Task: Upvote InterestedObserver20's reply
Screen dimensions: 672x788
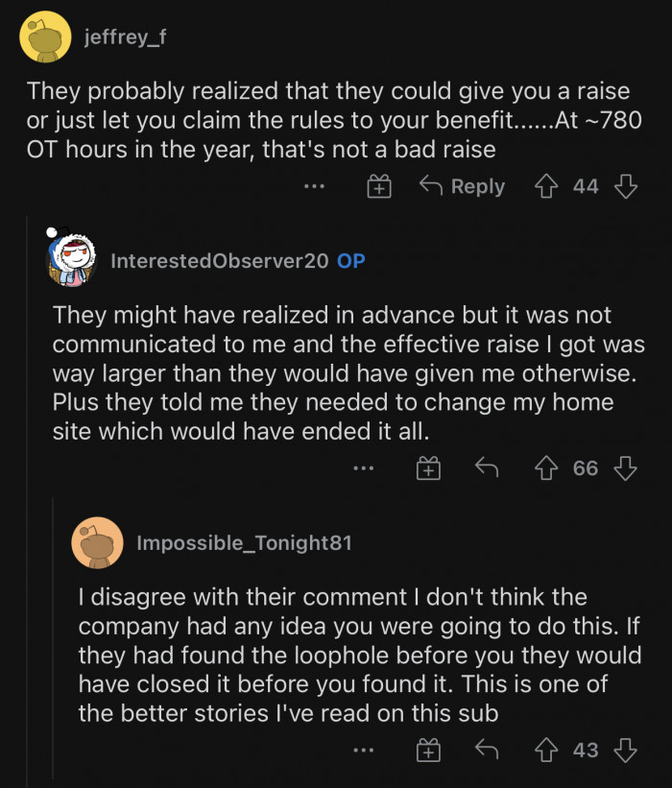Action: [x=547, y=468]
